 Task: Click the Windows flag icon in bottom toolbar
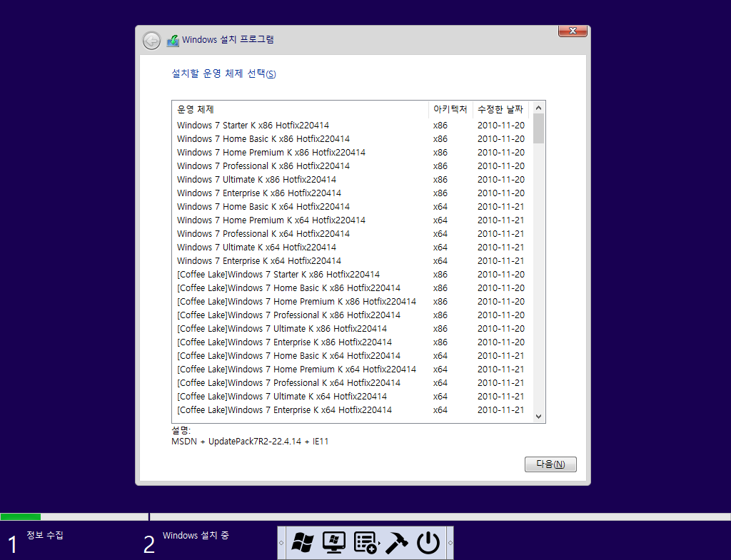[x=303, y=543]
